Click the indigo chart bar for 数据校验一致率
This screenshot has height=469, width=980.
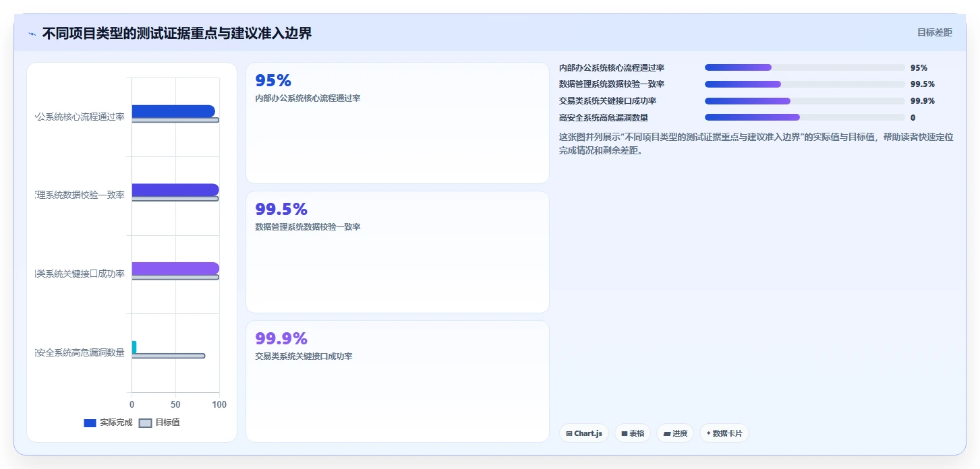tap(175, 190)
